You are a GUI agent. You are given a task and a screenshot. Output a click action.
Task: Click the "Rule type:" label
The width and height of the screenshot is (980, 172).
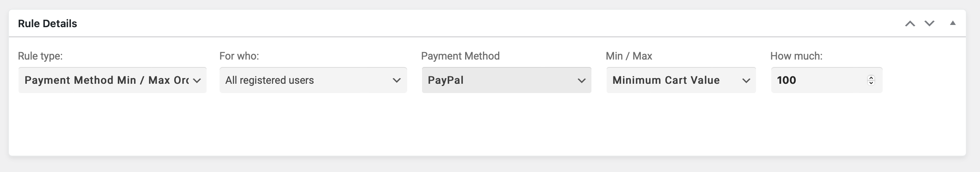tap(40, 56)
